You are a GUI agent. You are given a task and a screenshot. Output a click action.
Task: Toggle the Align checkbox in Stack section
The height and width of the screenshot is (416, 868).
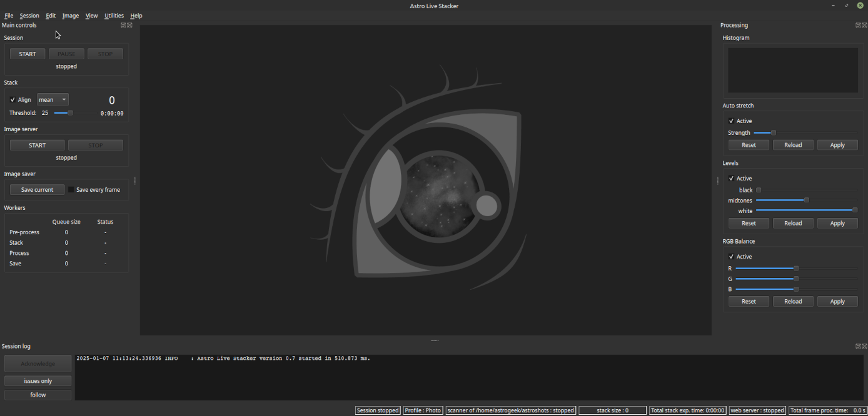(13, 99)
